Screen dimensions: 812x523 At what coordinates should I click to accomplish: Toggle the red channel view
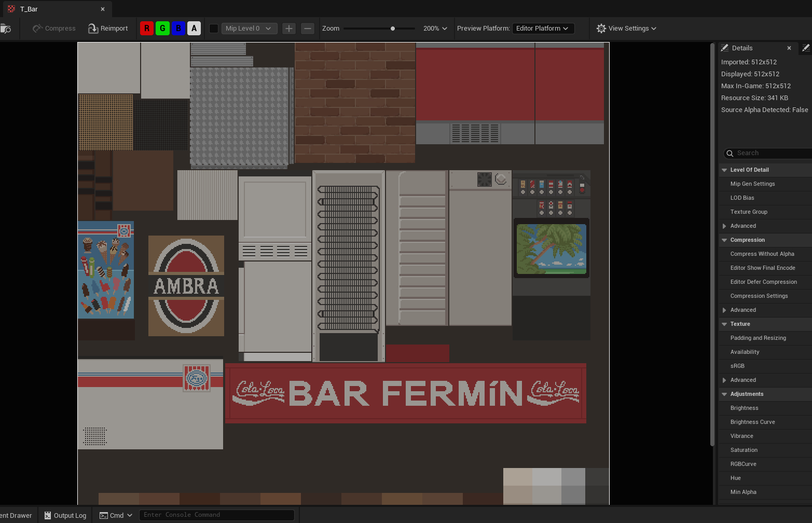click(147, 29)
